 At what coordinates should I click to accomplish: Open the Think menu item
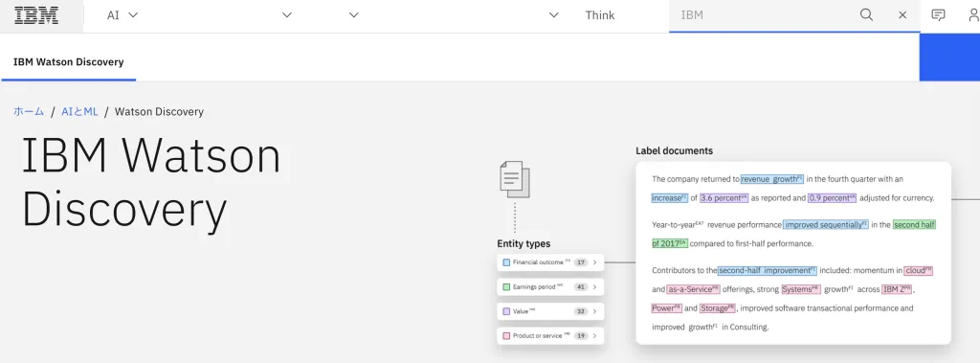600,15
